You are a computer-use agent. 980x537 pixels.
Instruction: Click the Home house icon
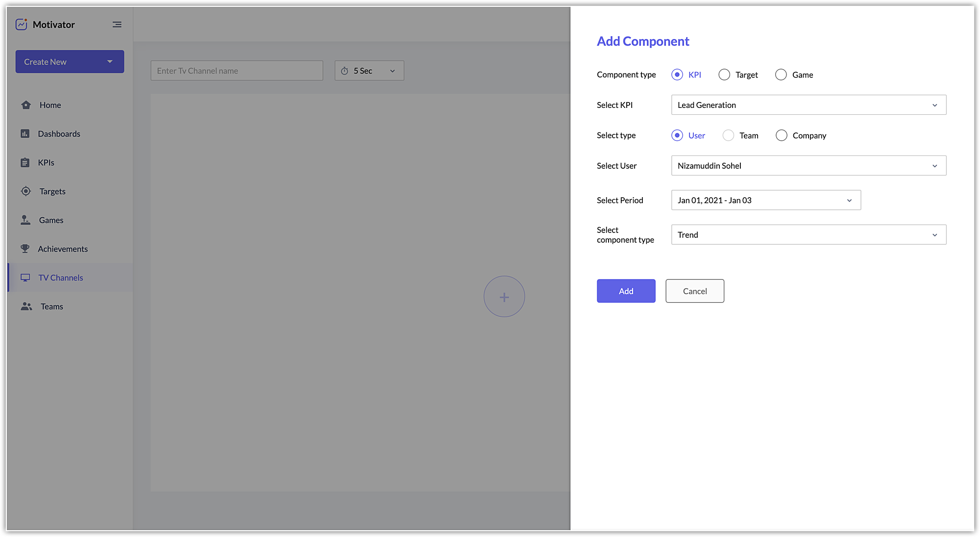[x=26, y=105]
